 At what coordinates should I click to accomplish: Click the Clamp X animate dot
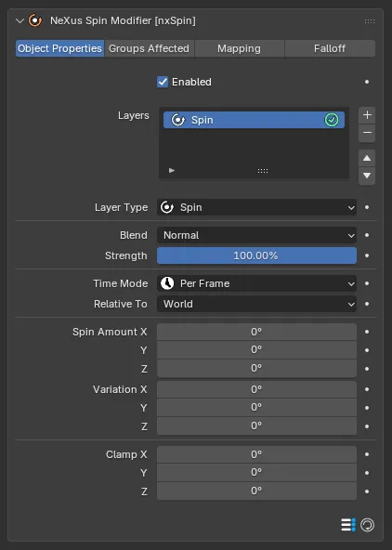point(367,454)
